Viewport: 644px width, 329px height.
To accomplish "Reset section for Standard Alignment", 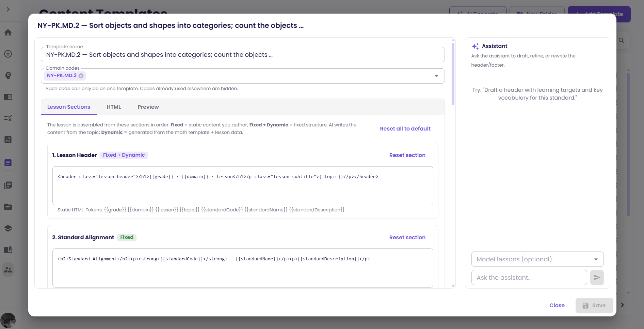I will coord(407,238).
